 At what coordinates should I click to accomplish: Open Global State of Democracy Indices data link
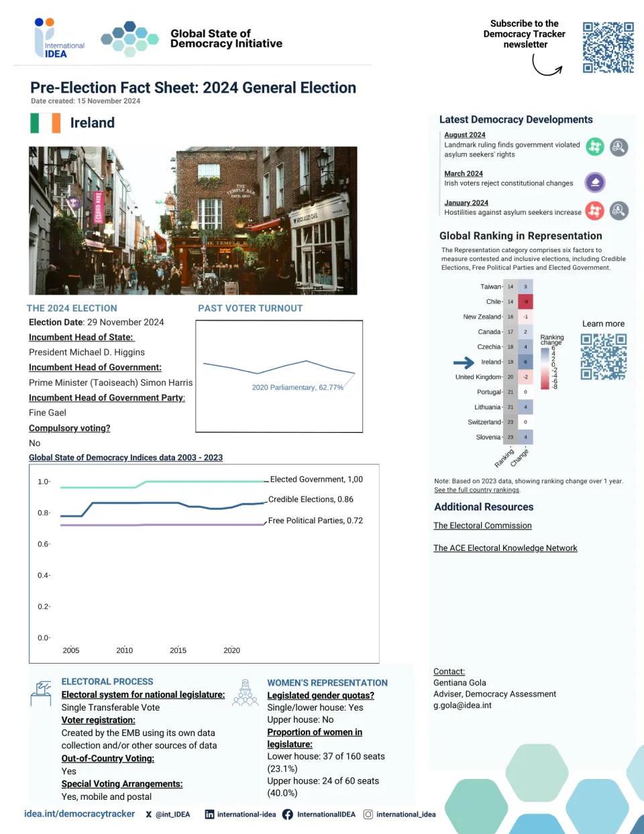pyautogui.click(x=125, y=458)
